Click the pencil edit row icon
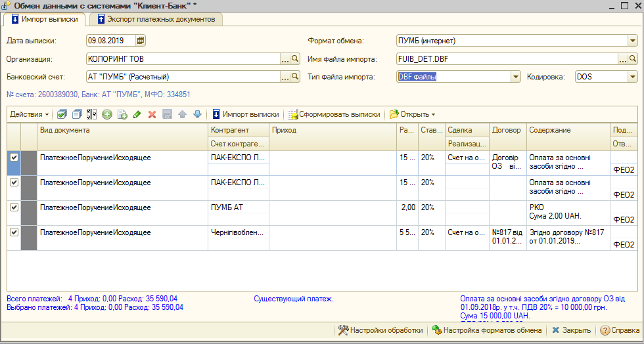Image resolution: width=644 pixels, height=344 pixels. pos(137,114)
